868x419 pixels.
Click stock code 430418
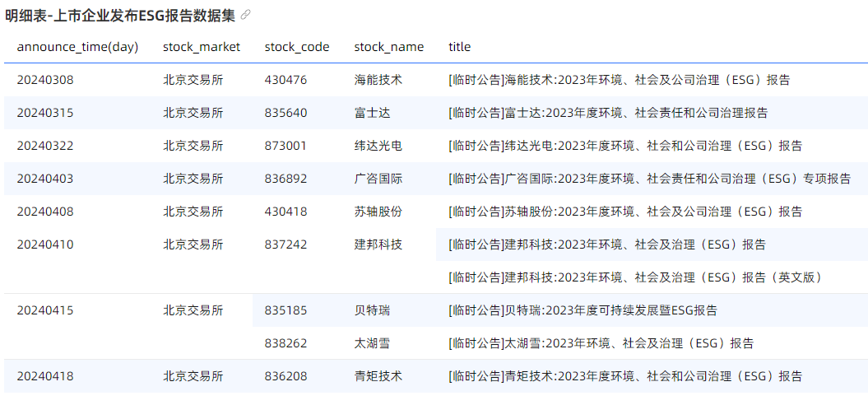[285, 212]
